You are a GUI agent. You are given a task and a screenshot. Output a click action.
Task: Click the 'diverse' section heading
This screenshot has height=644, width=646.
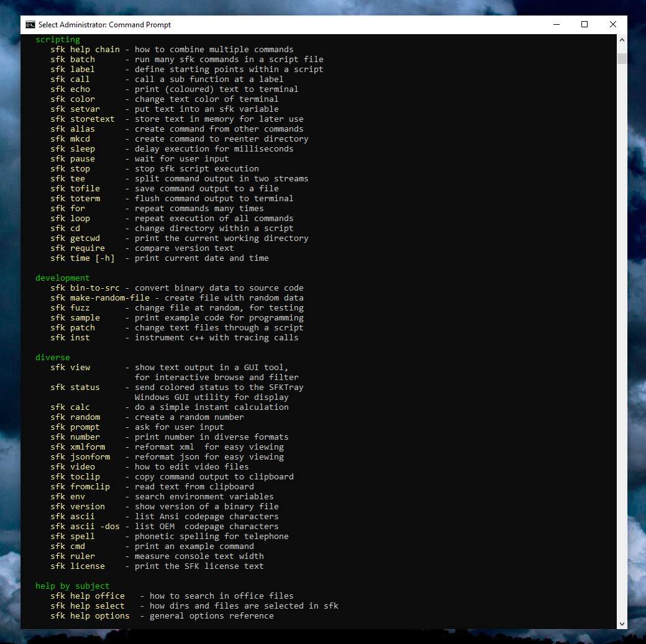(53, 357)
